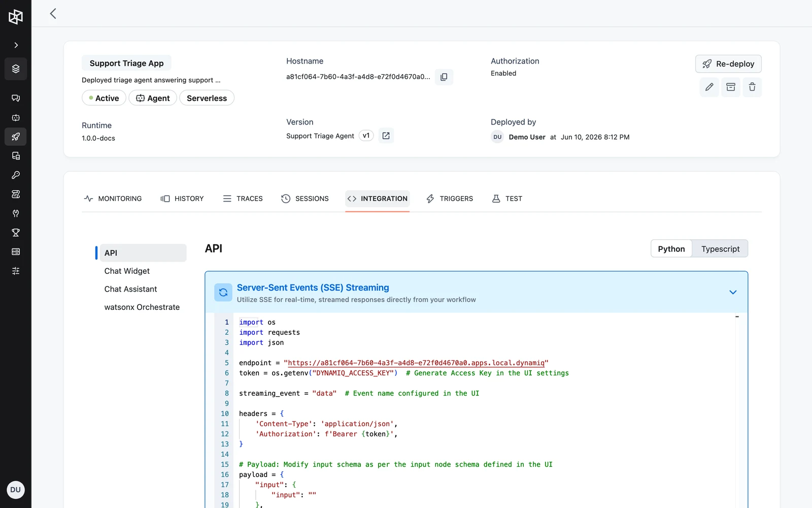Click the Server-Sent Events (SSE) Streaming heading

click(313, 288)
